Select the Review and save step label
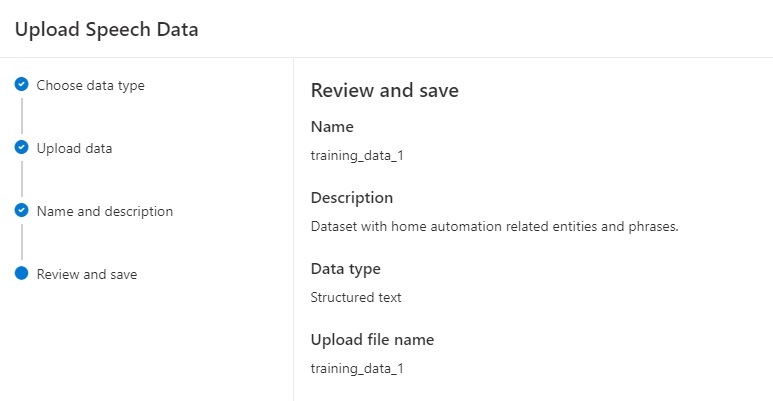Image resolution: width=773 pixels, height=401 pixels. click(86, 274)
